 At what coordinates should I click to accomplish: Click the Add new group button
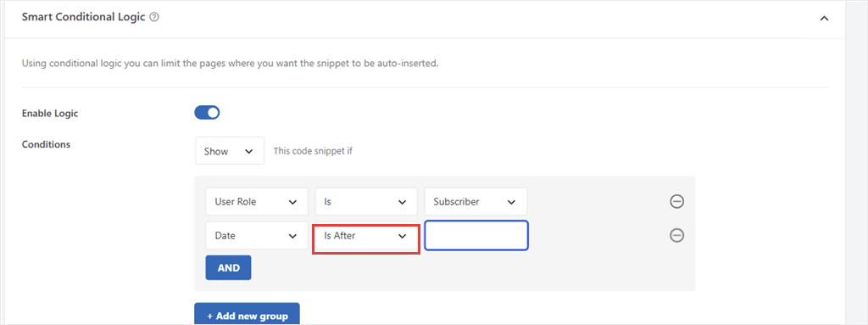[247, 314]
